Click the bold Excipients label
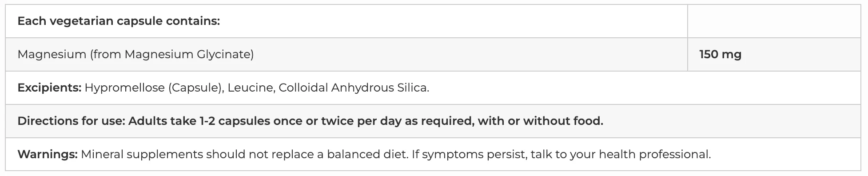868x176 pixels. point(49,88)
